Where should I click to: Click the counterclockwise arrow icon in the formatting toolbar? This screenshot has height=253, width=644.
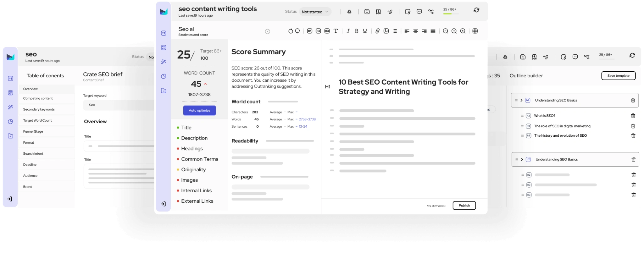(297, 31)
